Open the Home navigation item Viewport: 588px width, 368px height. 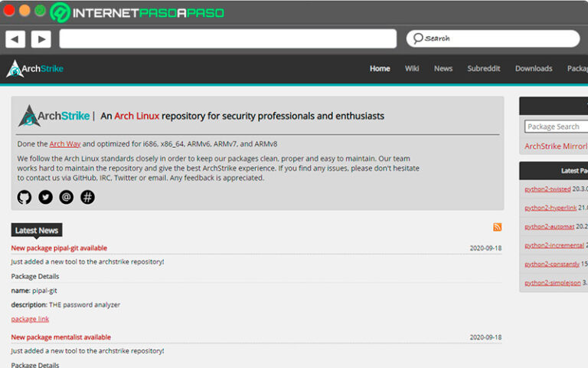(380, 69)
